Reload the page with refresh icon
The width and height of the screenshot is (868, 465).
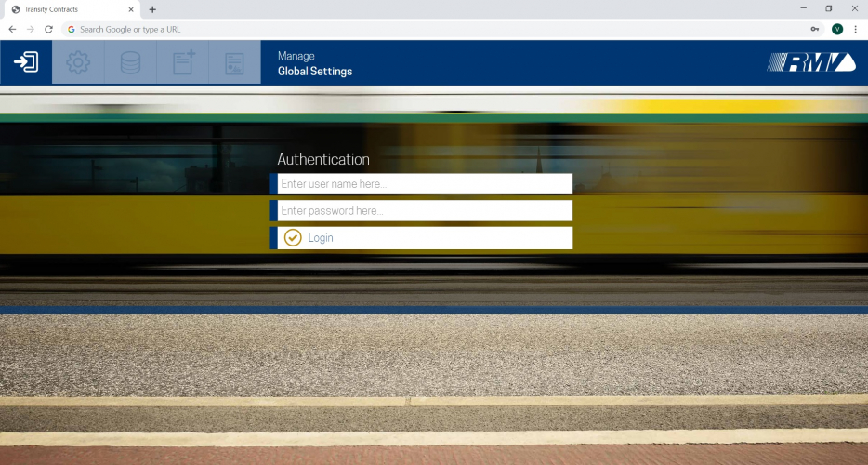coord(48,30)
